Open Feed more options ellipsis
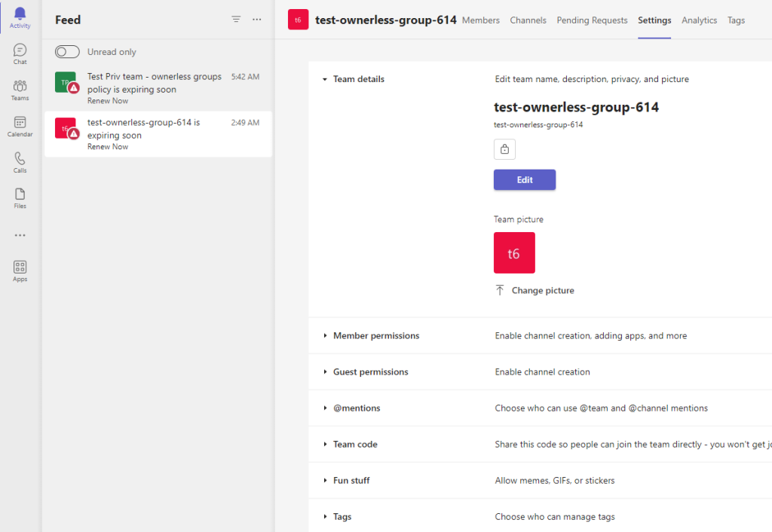The width and height of the screenshot is (772, 532). tap(257, 19)
